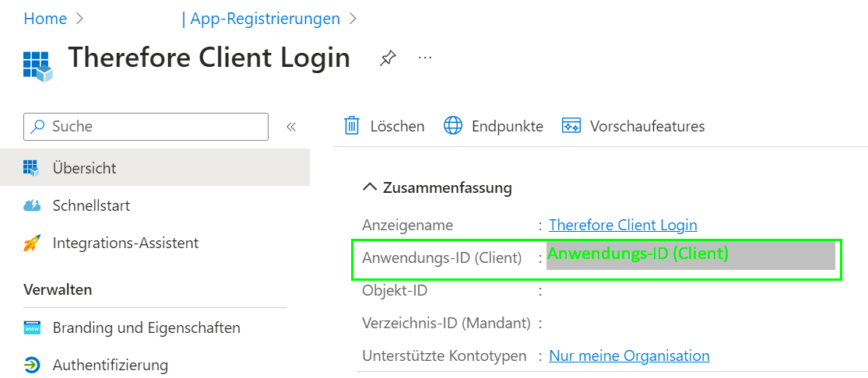Click the Schnellstart cloud icon
The height and width of the screenshot is (378, 868).
[x=32, y=206]
